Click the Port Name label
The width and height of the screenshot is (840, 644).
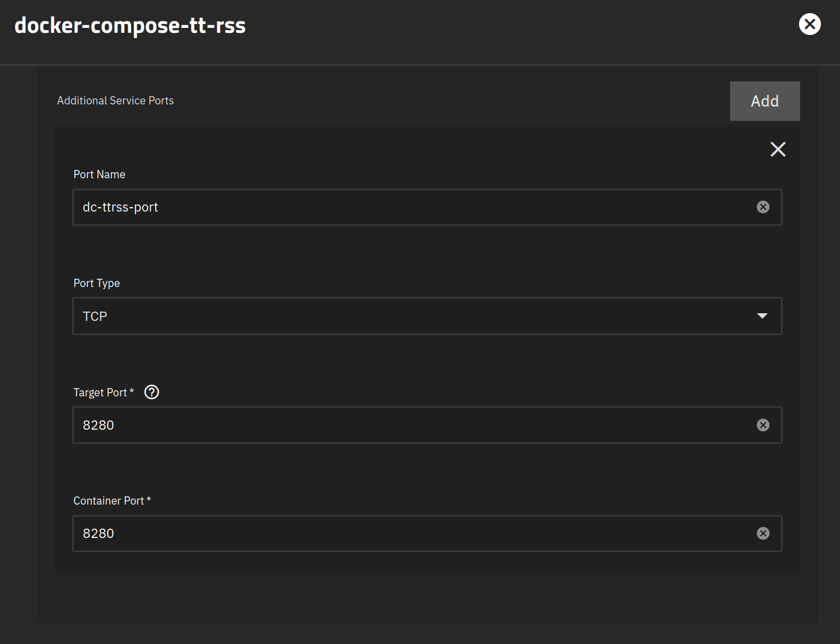point(99,174)
